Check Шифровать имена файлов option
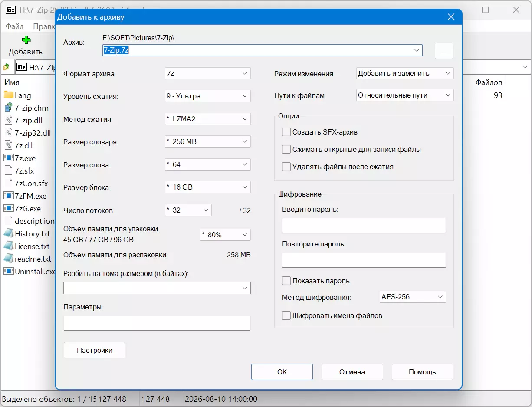This screenshot has width=532, height=407. click(286, 315)
